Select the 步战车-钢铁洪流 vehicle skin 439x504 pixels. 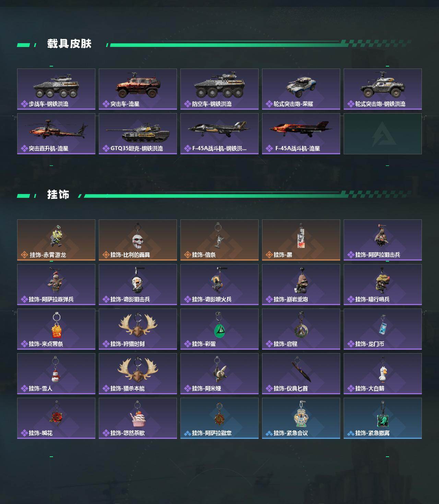click(56, 89)
